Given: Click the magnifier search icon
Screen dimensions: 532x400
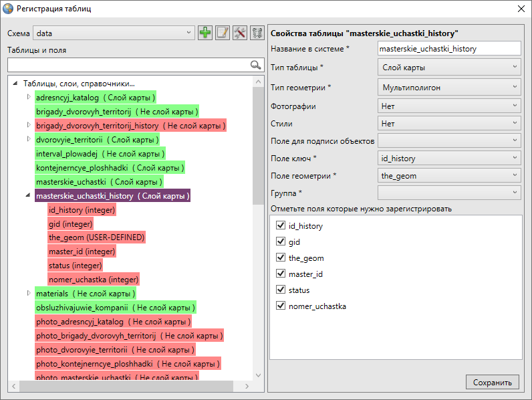Looking at the screenshot, I should tap(255, 65).
